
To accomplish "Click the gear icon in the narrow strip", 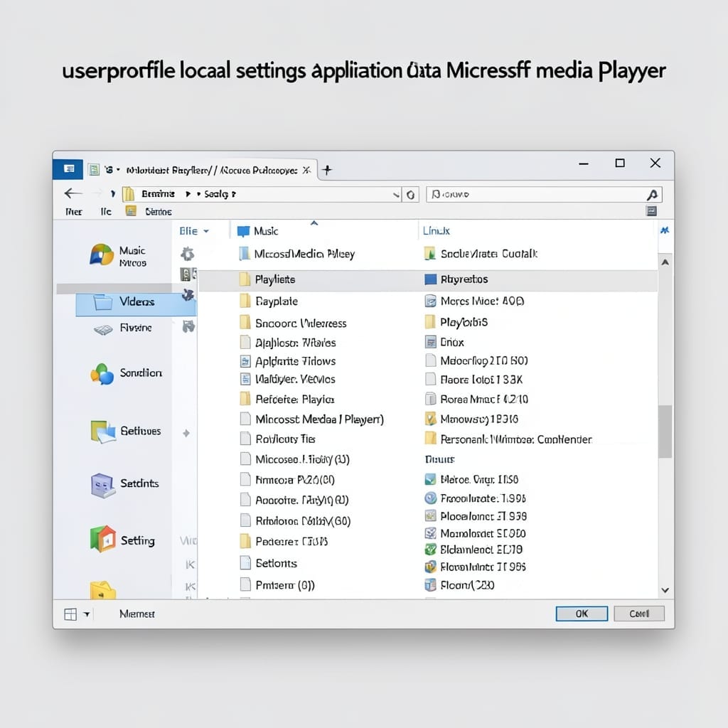I will click(187, 254).
